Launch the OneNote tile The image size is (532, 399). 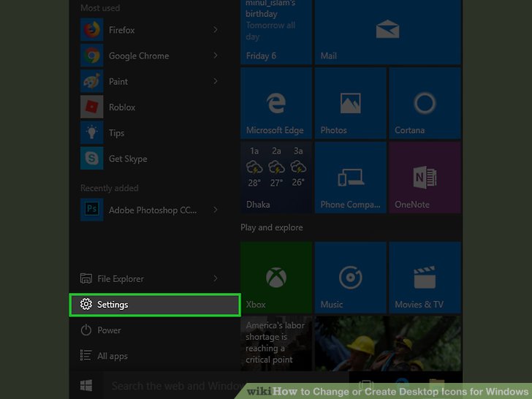coord(425,178)
